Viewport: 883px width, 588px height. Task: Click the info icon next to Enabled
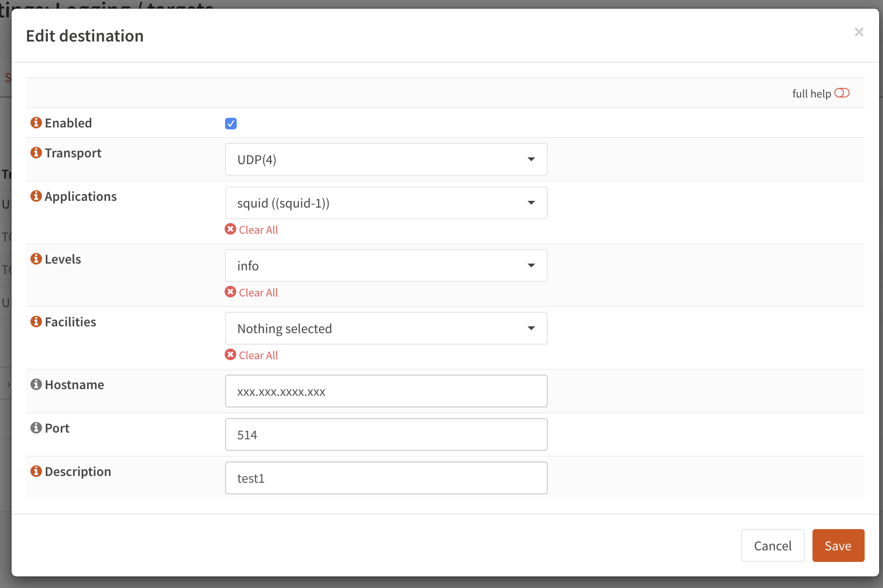[36, 123]
